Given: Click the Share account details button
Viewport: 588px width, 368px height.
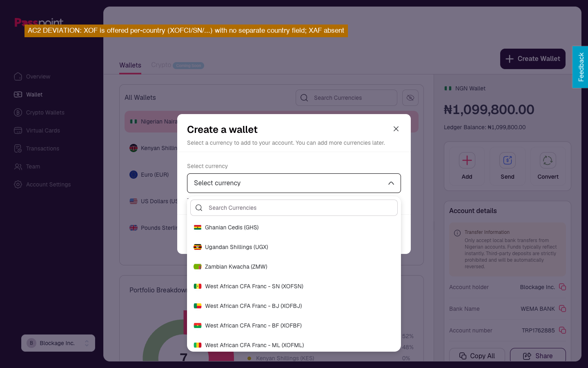Looking at the screenshot, I should pyautogui.click(x=538, y=355).
